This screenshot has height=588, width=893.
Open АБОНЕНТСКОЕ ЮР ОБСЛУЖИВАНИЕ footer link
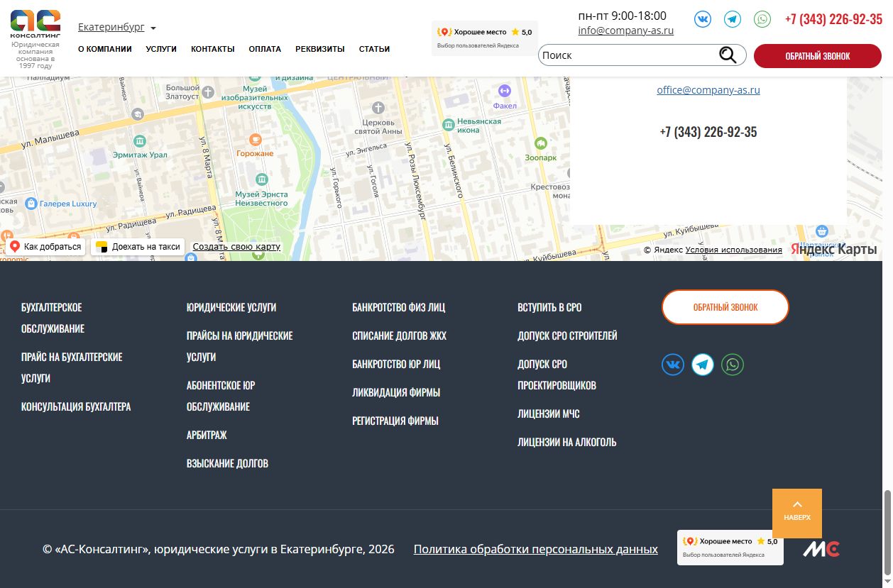(221, 396)
